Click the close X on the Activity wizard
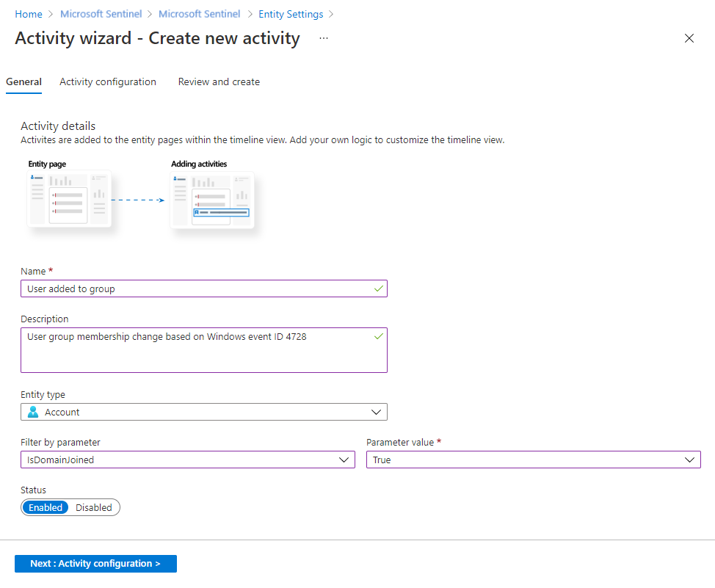The width and height of the screenshot is (715, 588). 689,38
